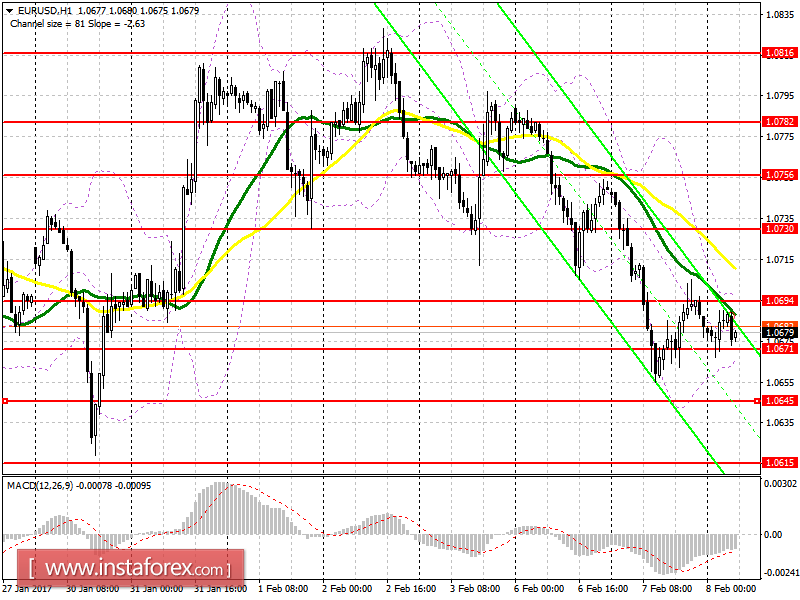Click the '8 Feb 00:00' time axis label
The width and height of the screenshot is (800, 600).
coord(731,589)
